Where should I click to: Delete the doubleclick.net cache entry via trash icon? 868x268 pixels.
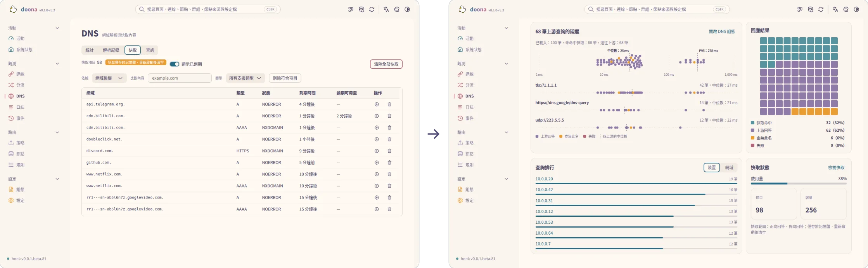click(x=389, y=139)
